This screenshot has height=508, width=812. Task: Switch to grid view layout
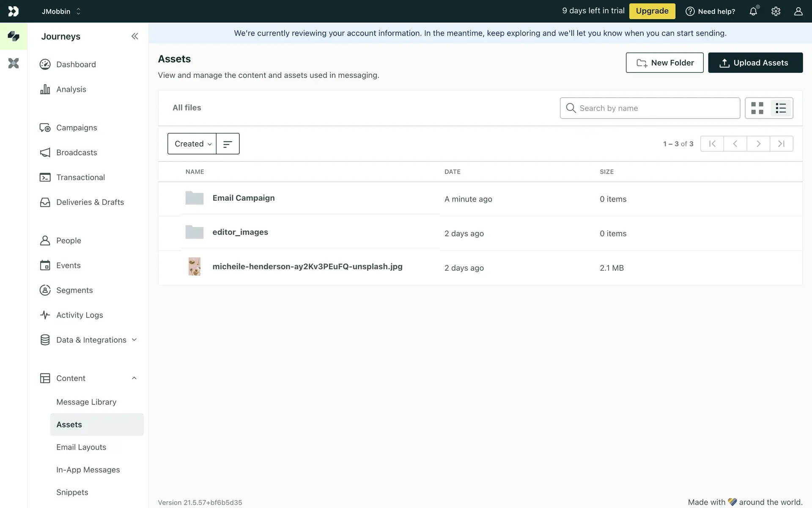coord(757,108)
